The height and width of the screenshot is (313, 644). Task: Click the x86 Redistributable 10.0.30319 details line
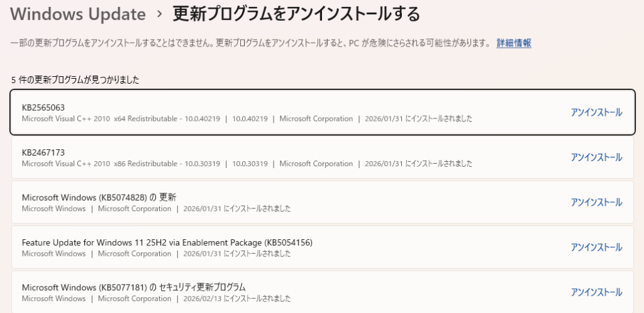(247, 164)
